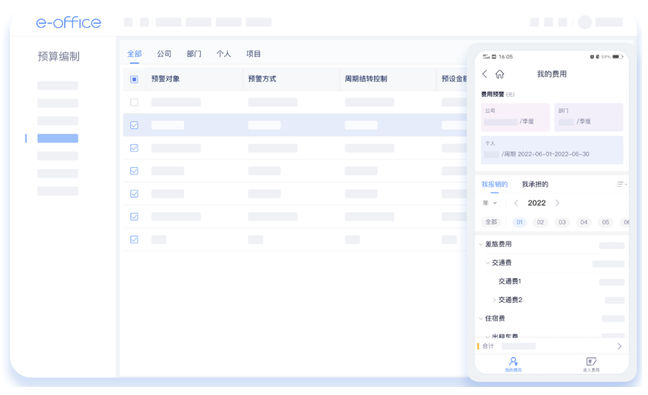Viewport: 648px width, 395px height.
Task: Check the unchecked first row checkbox
Action: [134, 102]
